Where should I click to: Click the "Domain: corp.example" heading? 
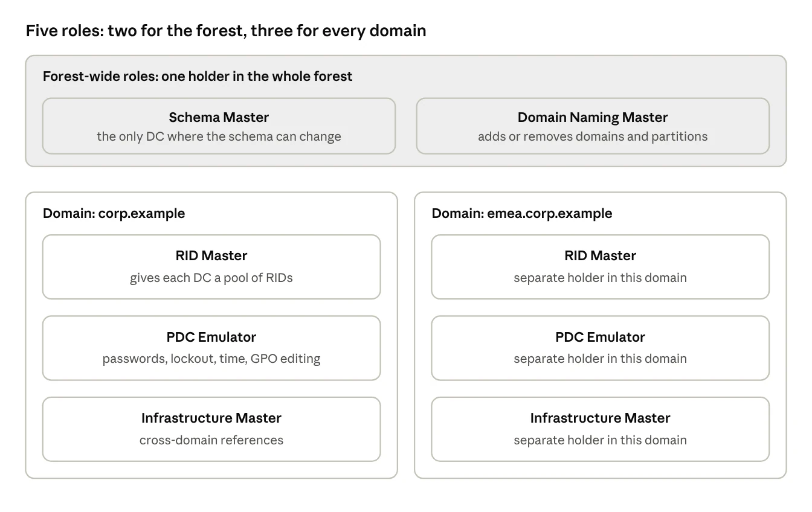point(114,214)
